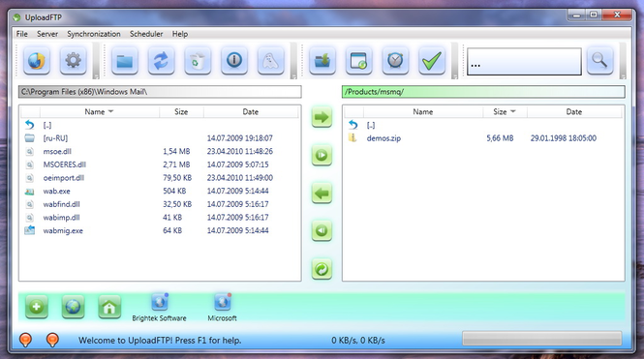This screenshot has height=359, width=644.
Task: Click the 'Welcome to UploadFTP!' status message
Action: click(x=160, y=341)
